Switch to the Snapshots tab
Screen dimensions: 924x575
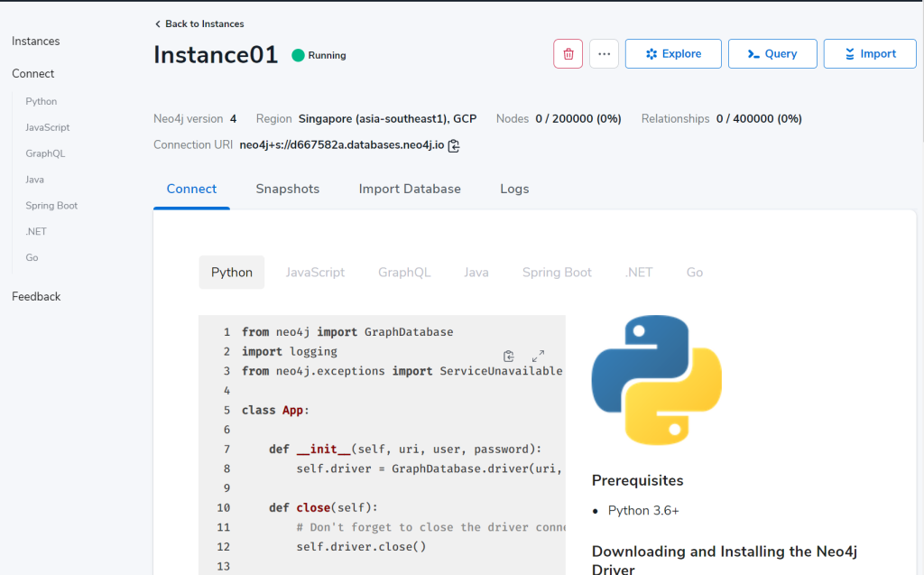288,189
